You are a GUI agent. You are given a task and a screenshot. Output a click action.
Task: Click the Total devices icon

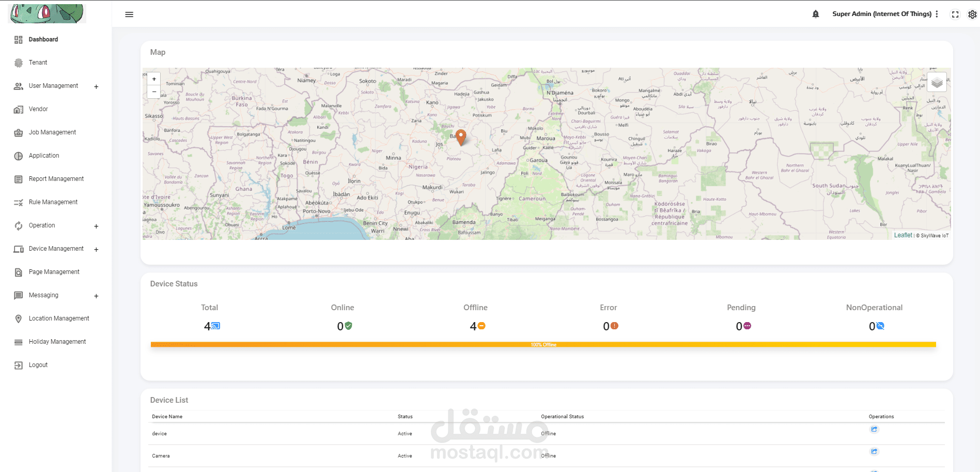(x=216, y=326)
